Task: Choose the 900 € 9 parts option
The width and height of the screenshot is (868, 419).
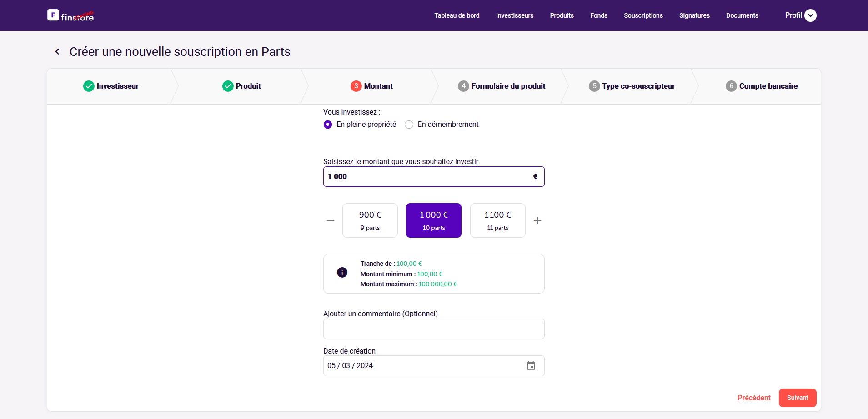Action: 370,220
